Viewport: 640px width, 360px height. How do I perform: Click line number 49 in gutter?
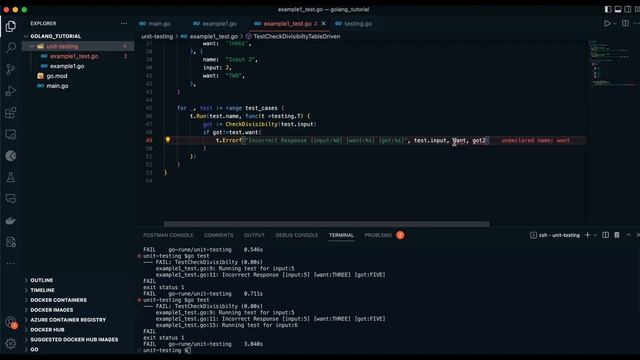[x=149, y=140]
